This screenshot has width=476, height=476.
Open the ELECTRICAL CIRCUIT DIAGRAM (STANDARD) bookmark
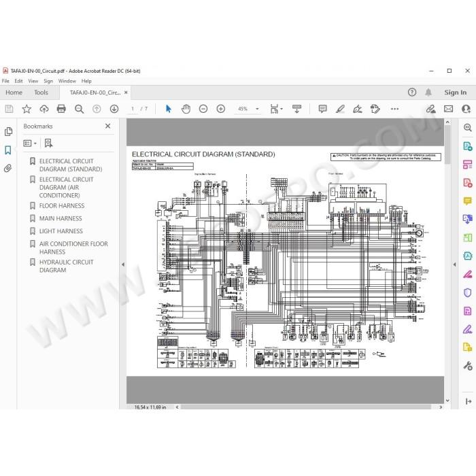click(x=71, y=165)
